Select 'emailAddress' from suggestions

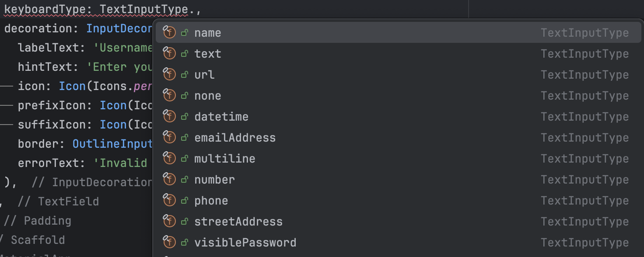[397, 138]
